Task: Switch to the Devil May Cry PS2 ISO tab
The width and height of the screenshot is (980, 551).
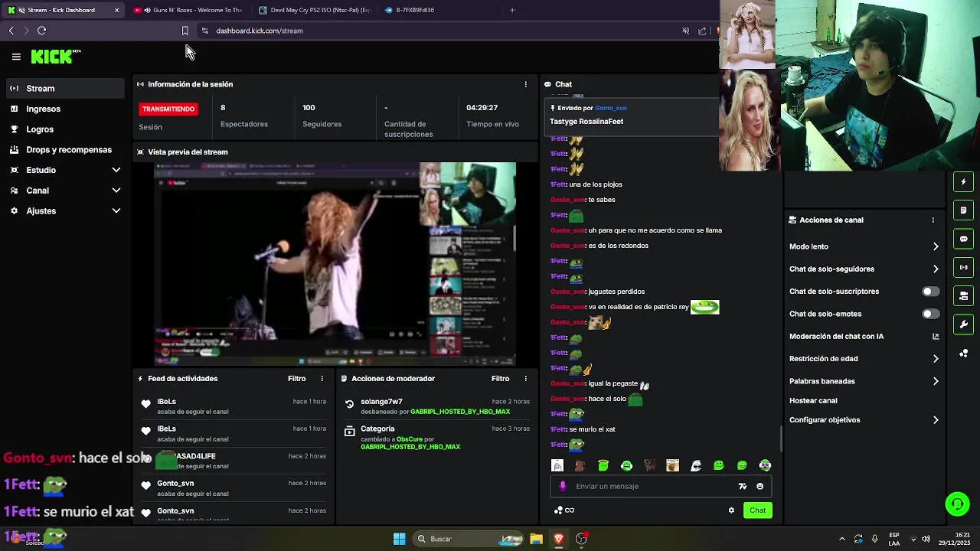Action: click(315, 10)
